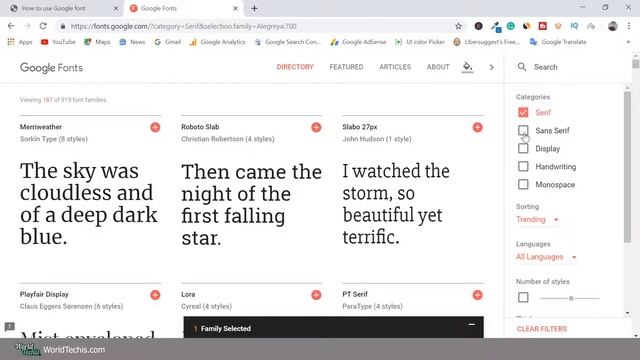Viewport: 640px width, 360px height.
Task: Enable the Sans Serif category checkbox
Action: tap(523, 130)
